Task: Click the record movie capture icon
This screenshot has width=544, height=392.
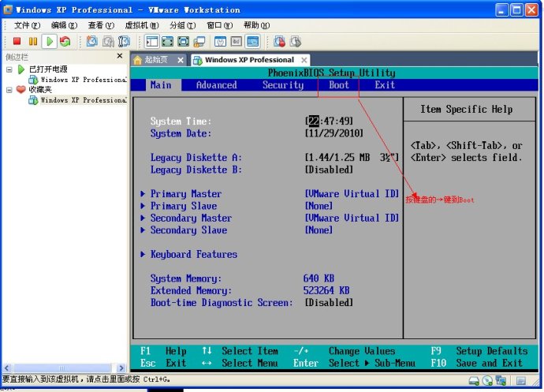Action: [x=279, y=41]
